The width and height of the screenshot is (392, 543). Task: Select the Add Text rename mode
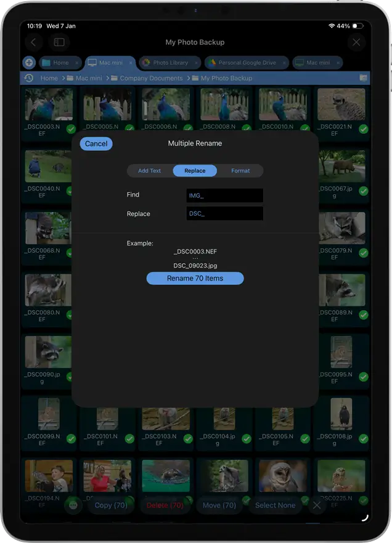tap(149, 171)
